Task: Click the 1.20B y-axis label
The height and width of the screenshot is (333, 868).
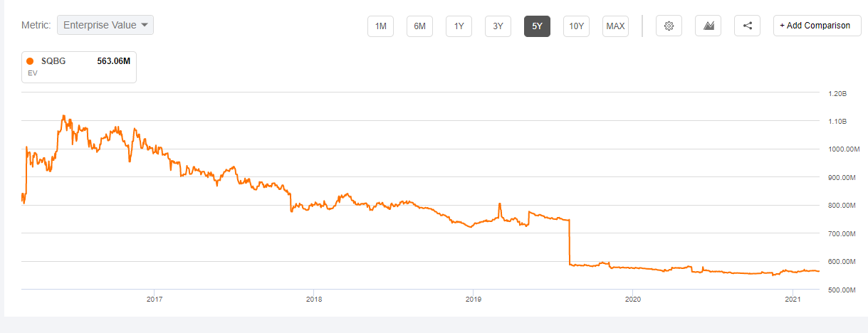Action: 837,94
